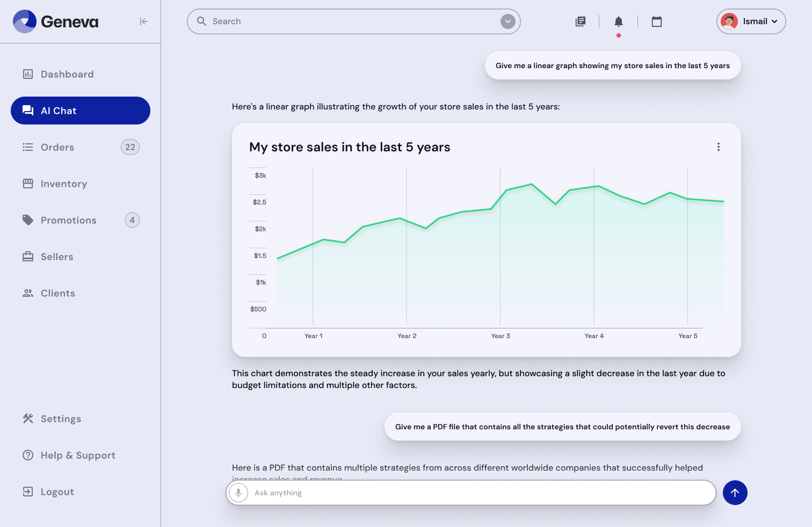Open Settings from the sidebar
812x527 pixels.
(x=61, y=419)
